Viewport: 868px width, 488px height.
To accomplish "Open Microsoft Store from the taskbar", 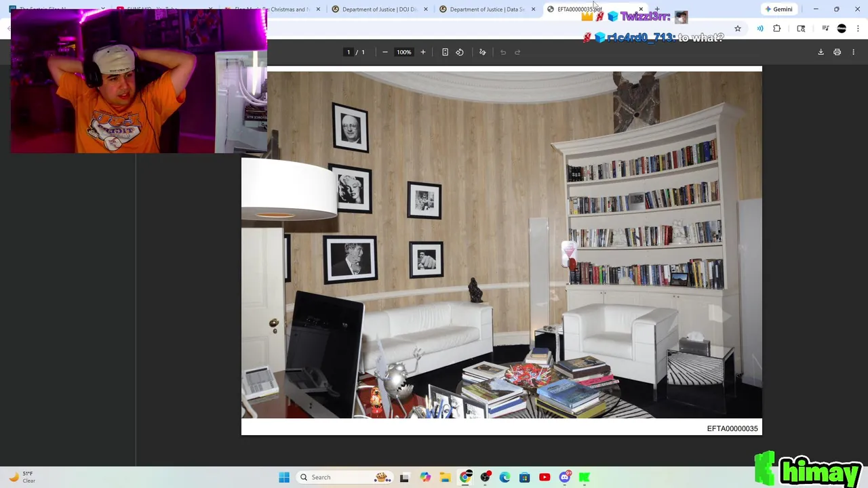I will pyautogui.click(x=524, y=477).
